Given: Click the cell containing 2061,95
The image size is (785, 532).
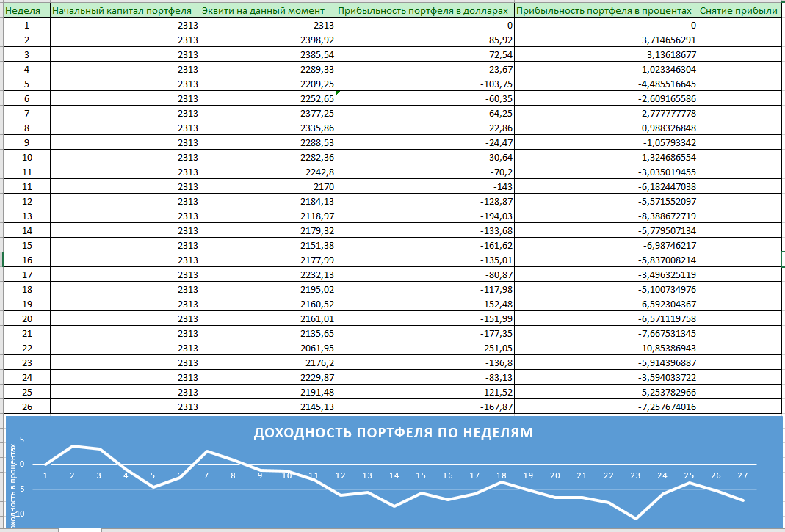Looking at the screenshot, I should click(x=267, y=348).
